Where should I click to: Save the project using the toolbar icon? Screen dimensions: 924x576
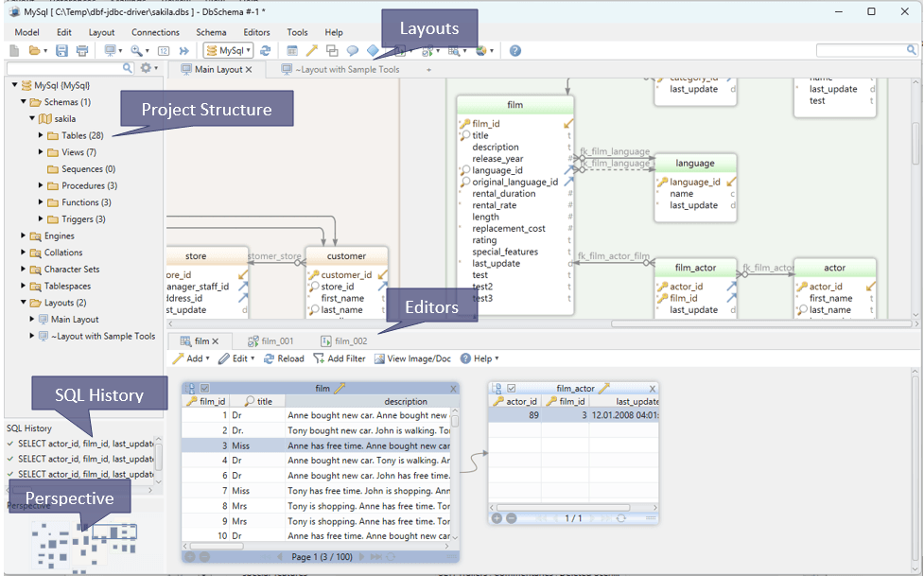[61, 51]
